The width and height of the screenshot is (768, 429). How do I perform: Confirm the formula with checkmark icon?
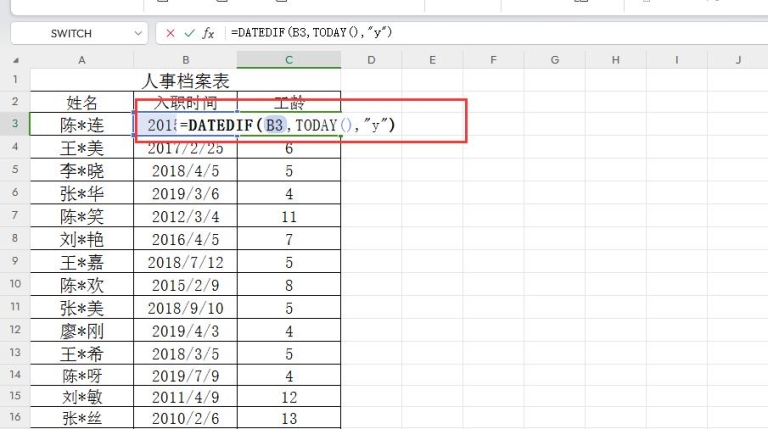point(189,33)
